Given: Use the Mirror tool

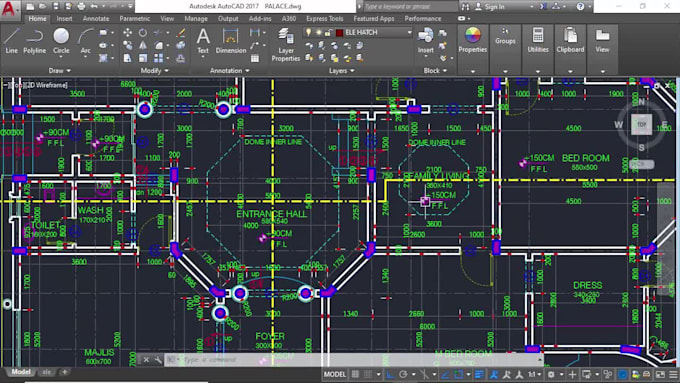Looking at the screenshot, I should (x=143, y=45).
